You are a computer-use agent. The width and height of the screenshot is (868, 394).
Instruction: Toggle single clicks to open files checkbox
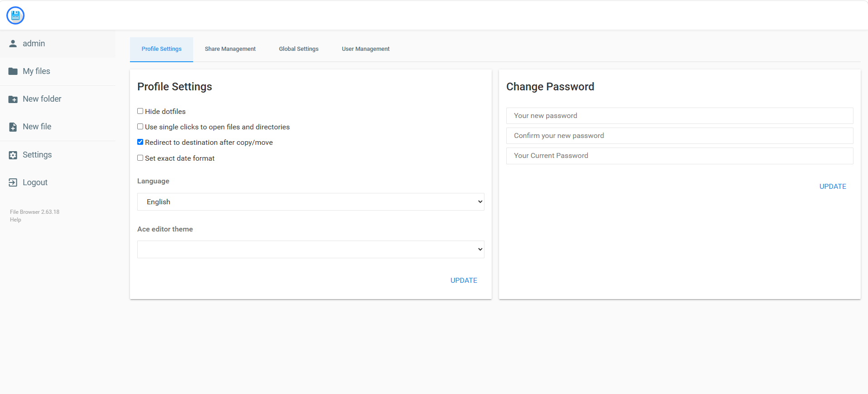coord(140,127)
